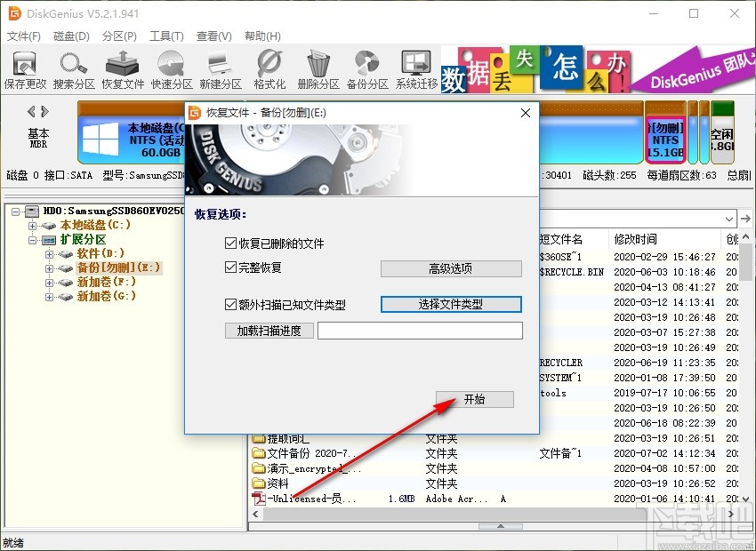This screenshot has height=551, width=756.
Task: Expand the 新加卷(F:) tree node
Action: click(x=49, y=283)
